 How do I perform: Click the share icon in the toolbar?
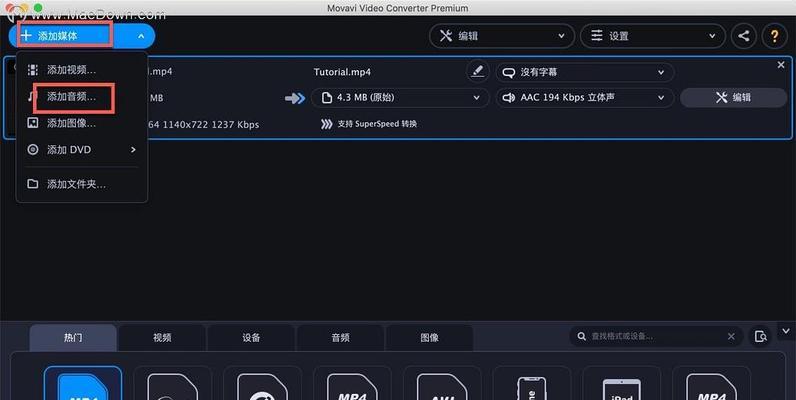[744, 36]
